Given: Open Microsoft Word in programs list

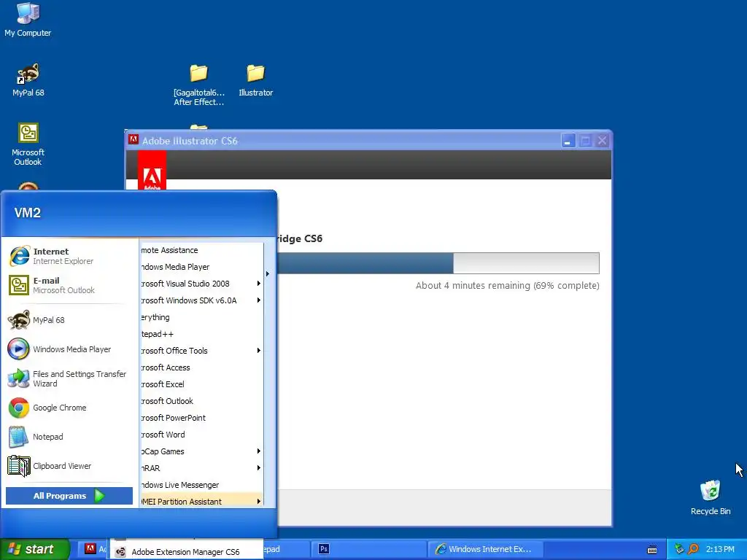Looking at the screenshot, I should tap(201, 435).
